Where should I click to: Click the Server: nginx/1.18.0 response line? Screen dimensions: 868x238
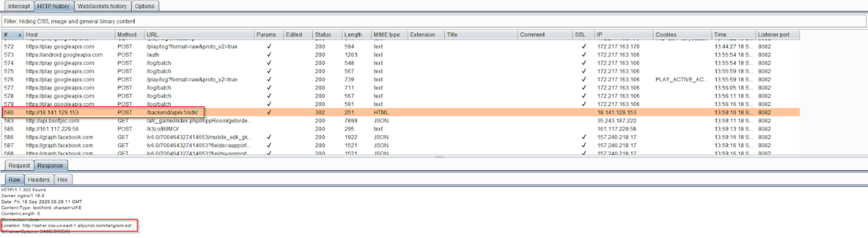[x=23, y=196]
